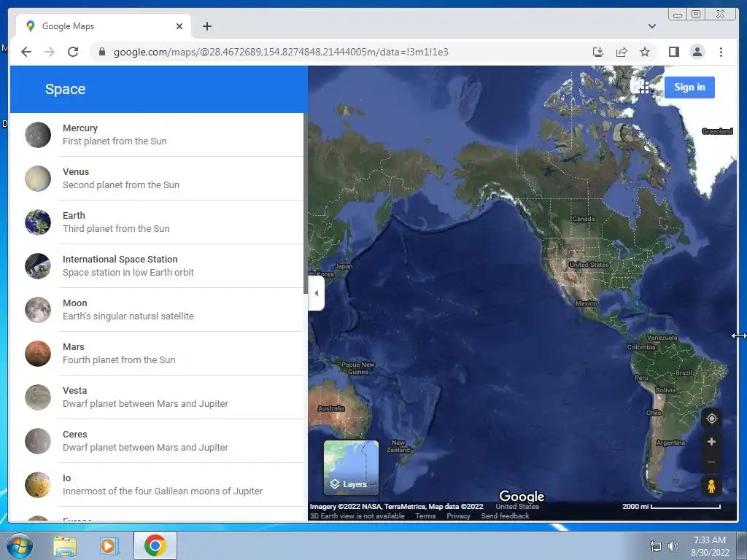
Task: Click the Australia label on map
Action: pos(331,408)
